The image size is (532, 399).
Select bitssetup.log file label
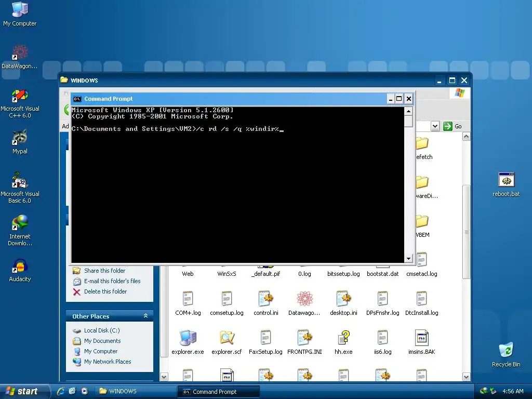tap(344, 274)
